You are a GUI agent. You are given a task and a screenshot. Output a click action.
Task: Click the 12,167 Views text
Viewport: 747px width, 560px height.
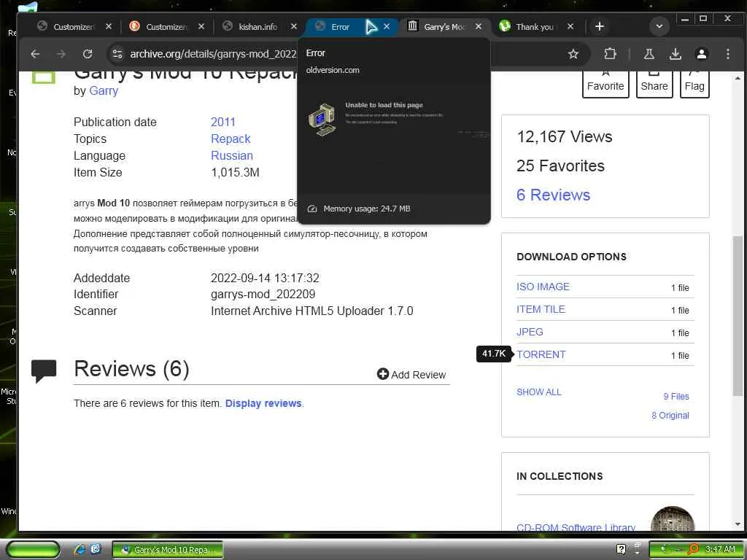[565, 136]
